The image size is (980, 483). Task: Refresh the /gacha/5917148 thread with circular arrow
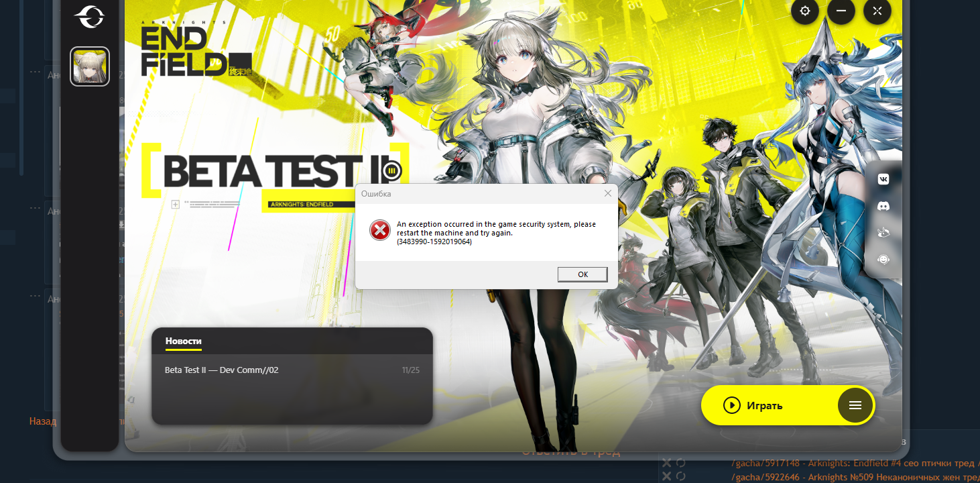pyautogui.click(x=680, y=463)
